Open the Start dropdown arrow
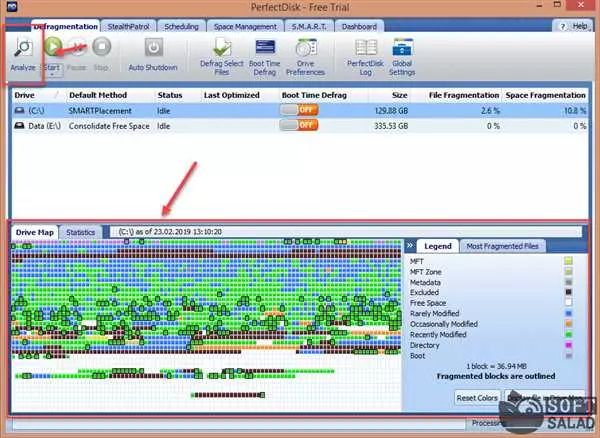 coord(52,75)
